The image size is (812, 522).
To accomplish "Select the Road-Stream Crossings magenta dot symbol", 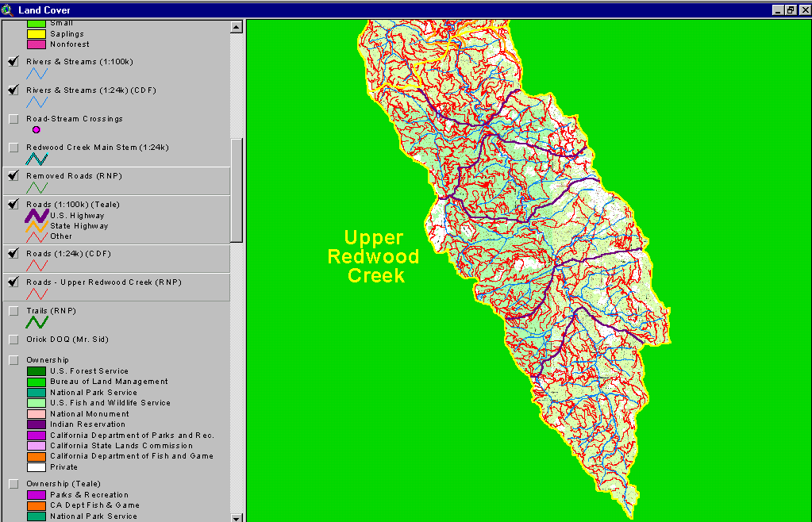I will tap(37, 130).
